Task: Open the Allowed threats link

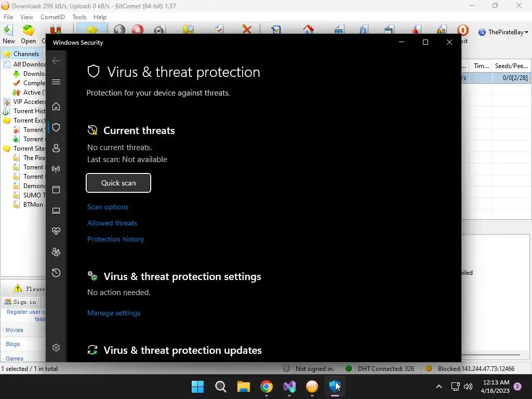Action: [x=112, y=223]
